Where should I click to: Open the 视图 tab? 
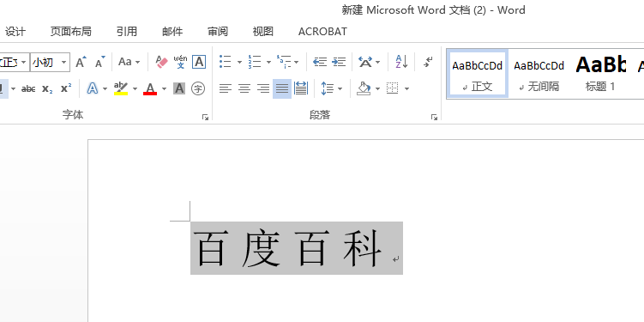click(x=263, y=31)
